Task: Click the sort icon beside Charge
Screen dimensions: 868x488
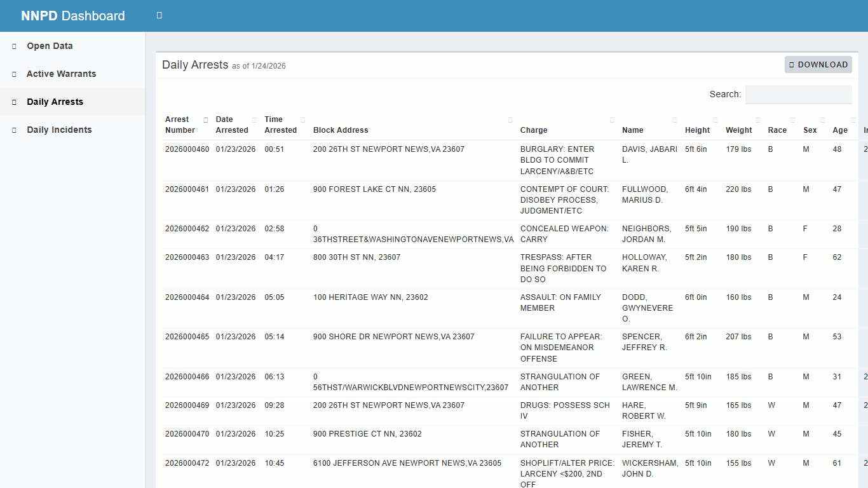Action: 611,119
